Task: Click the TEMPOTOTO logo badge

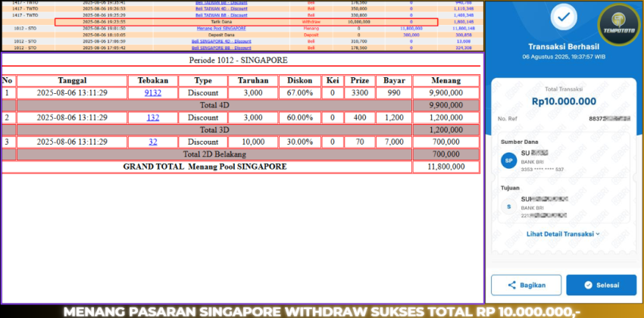Action: coord(620,25)
